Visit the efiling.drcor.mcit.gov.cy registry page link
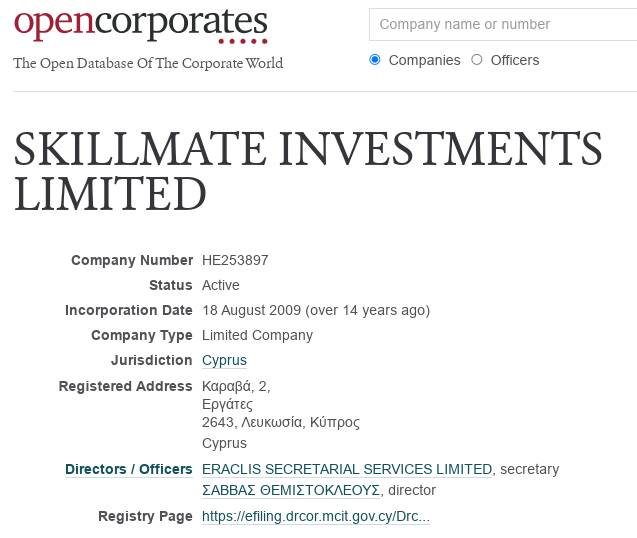This screenshot has width=637, height=538. pos(316,516)
